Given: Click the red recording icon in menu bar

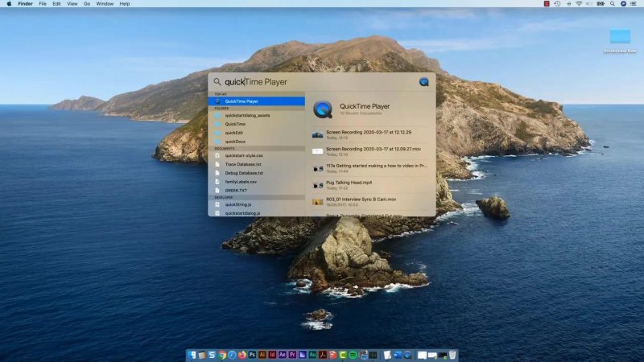Looking at the screenshot, I should [547, 4].
